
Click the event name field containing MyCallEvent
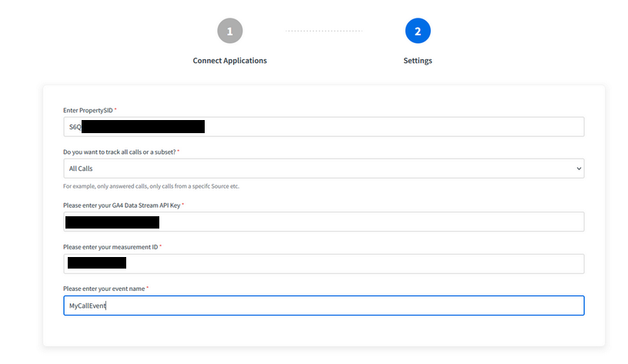(323, 306)
